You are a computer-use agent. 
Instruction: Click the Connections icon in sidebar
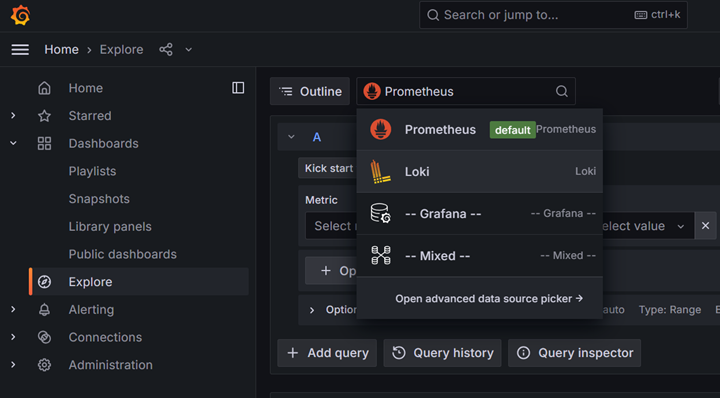click(45, 337)
